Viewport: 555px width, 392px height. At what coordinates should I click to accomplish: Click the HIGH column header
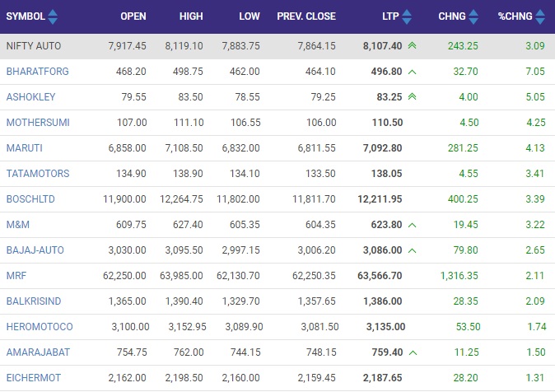[x=191, y=16]
